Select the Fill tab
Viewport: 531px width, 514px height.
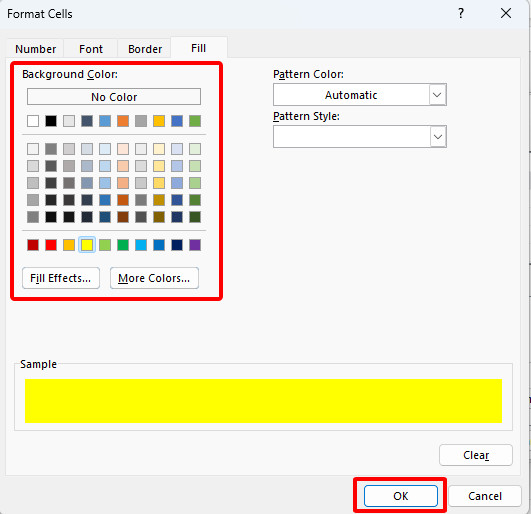(198, 48)
